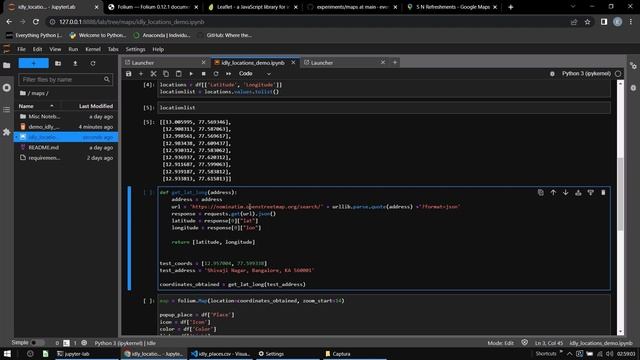Open idly_places.csv Visual Studio taskbar item
Viewport: 640px width, 360px height.
[x=220, y=354]
